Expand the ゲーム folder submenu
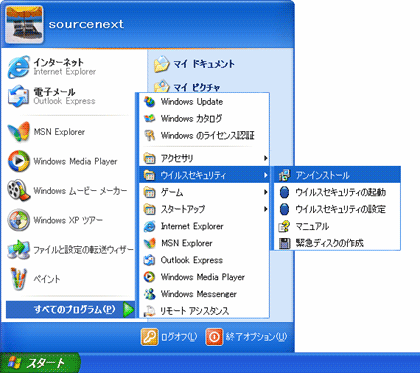 (204, 192)
